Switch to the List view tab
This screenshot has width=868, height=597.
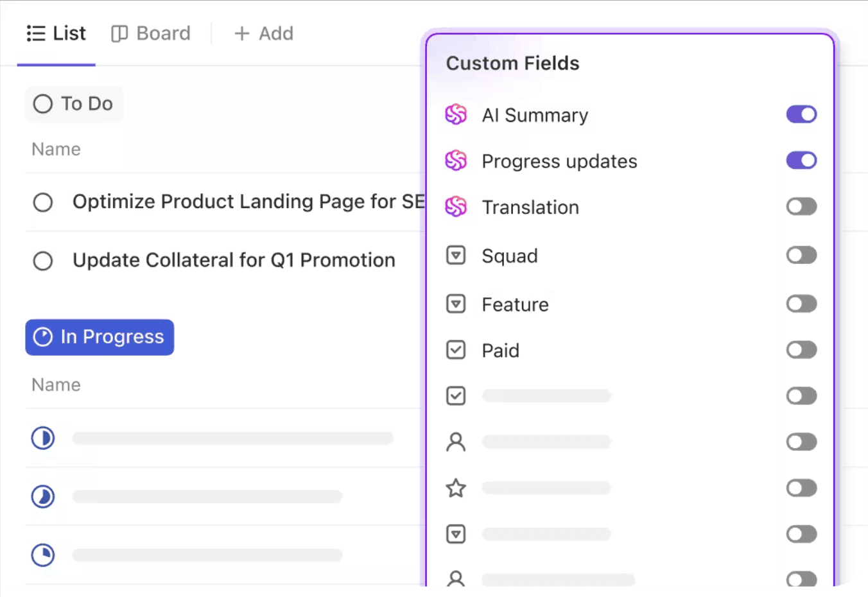point(56,33)
